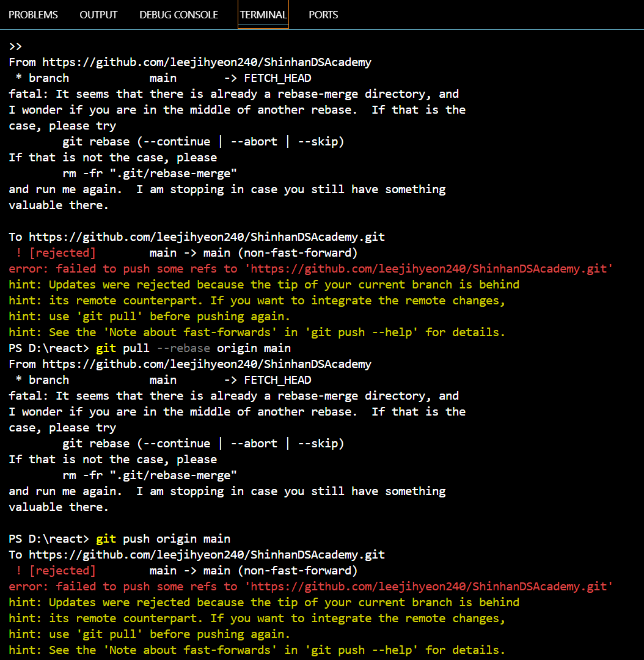Screen dimensions: 644x660
Task: Click the second '* branch main -> FETCH_HEAD' line
Action: 163,380
